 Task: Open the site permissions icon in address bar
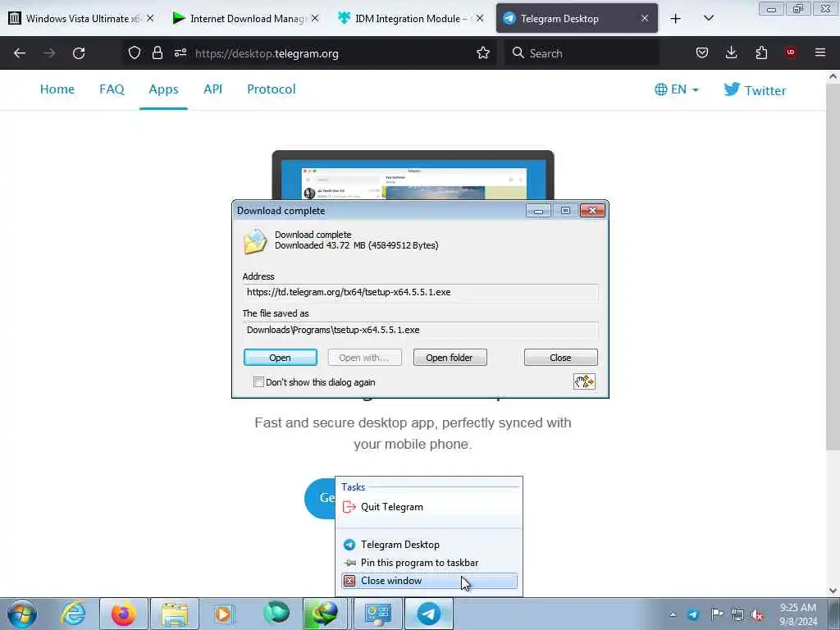[180, 53]
